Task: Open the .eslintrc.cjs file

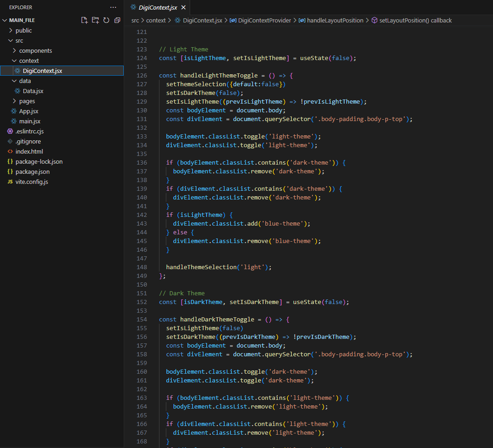Action: [x=29, y=131]
